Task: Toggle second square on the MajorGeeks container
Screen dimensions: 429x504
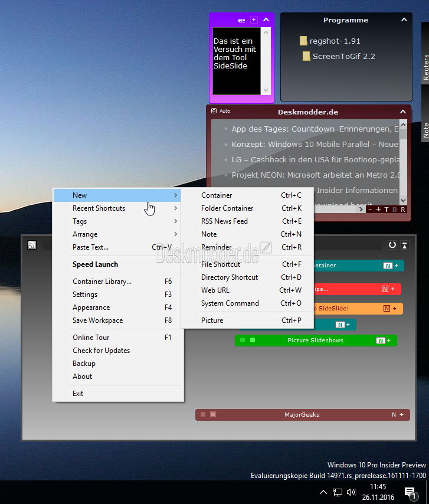Action: (213, 414)
